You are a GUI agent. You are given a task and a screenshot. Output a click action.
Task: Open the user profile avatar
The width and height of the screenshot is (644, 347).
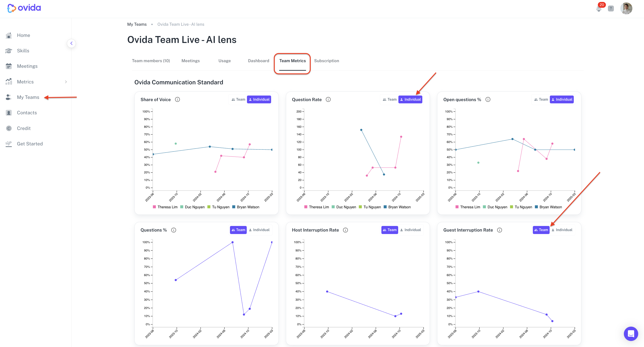(626, 9)
